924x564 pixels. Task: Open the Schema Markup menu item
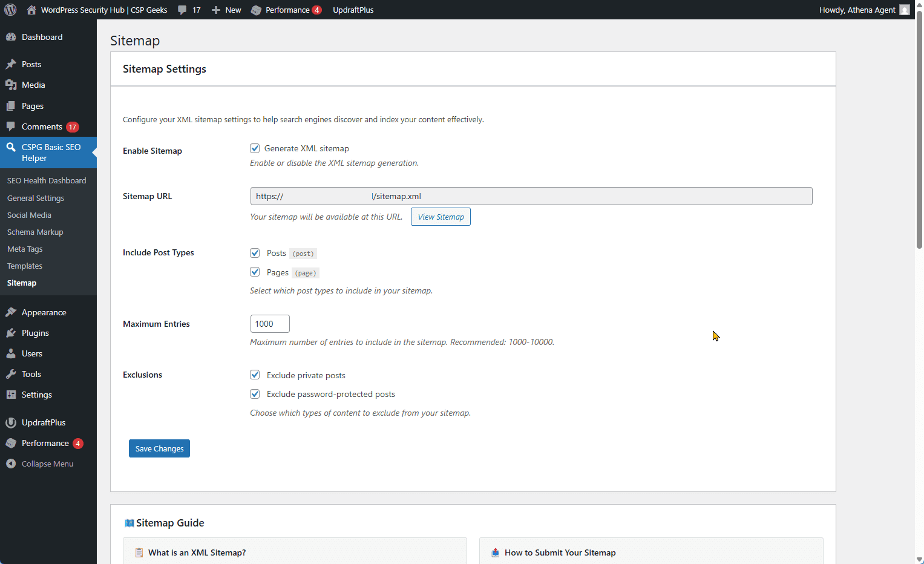coord(34,231)
